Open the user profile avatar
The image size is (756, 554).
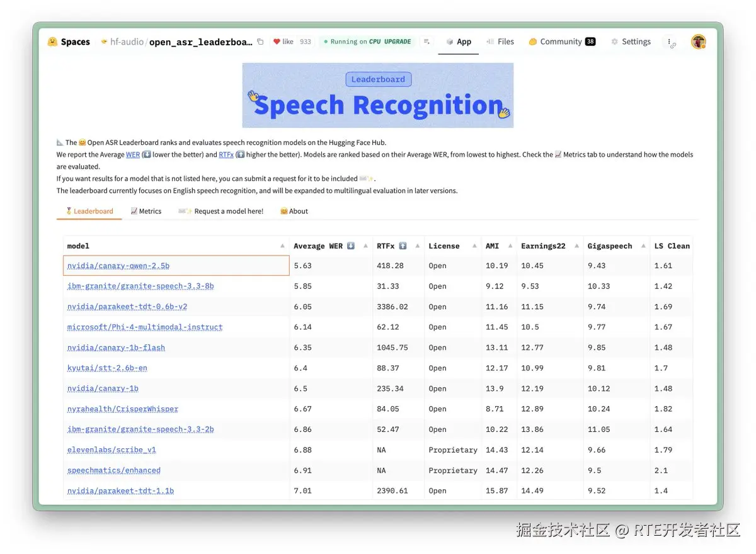click(698, 42)
